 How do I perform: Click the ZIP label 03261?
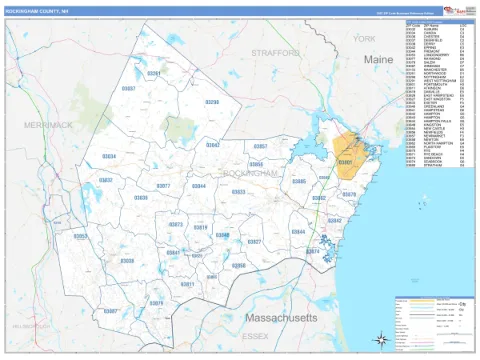[154, 73]
